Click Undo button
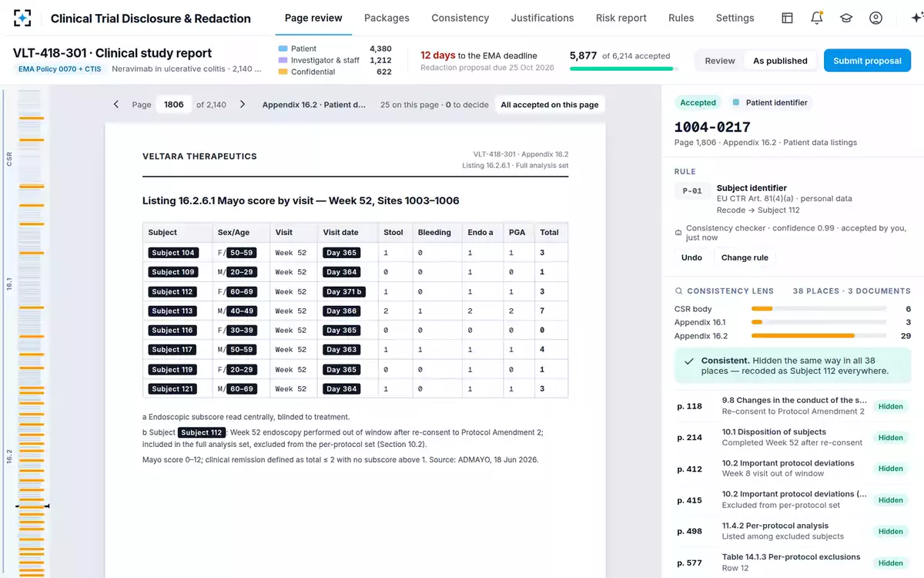924x578 pixels. [x=691, y=257]
